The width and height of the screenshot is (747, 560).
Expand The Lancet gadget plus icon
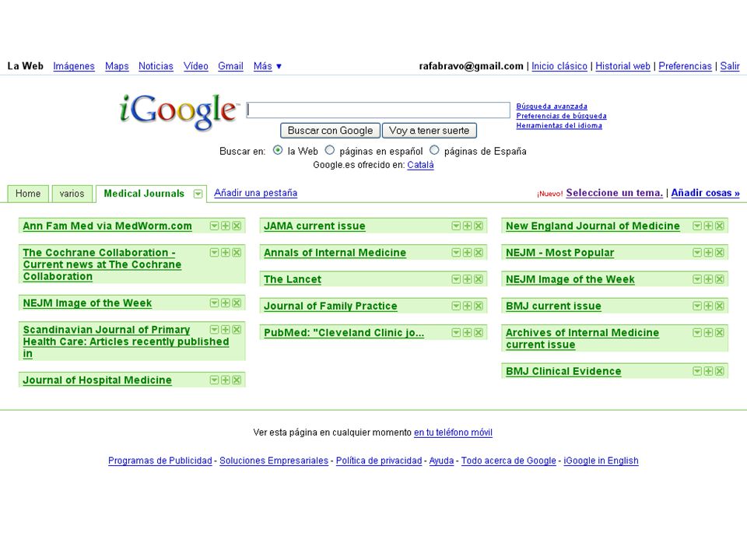[467, 279]
